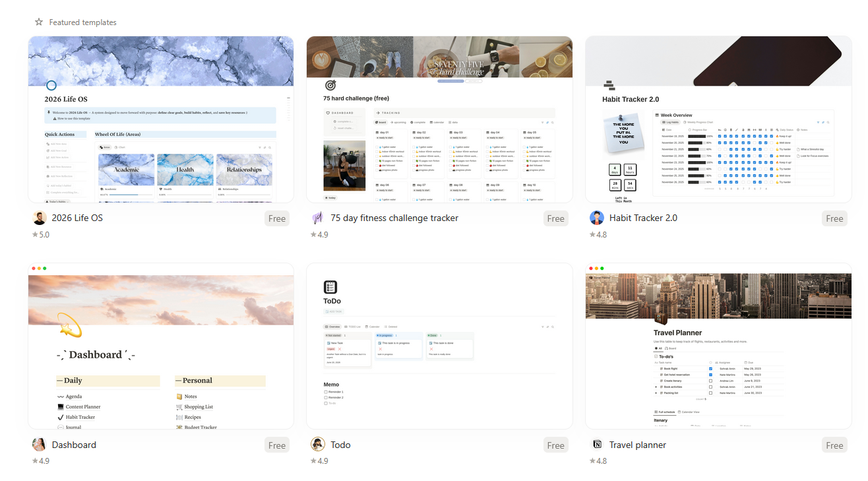Check the Reminder 1 checkbox under Memo
The width and height of the screenshot is (868, 481).
click(x=325, y=391)
